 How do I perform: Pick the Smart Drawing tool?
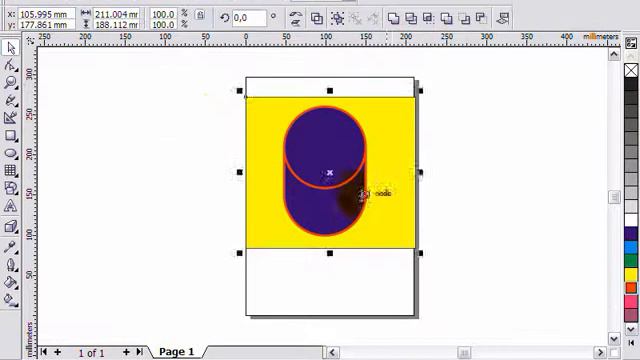(x=10, y=118)
